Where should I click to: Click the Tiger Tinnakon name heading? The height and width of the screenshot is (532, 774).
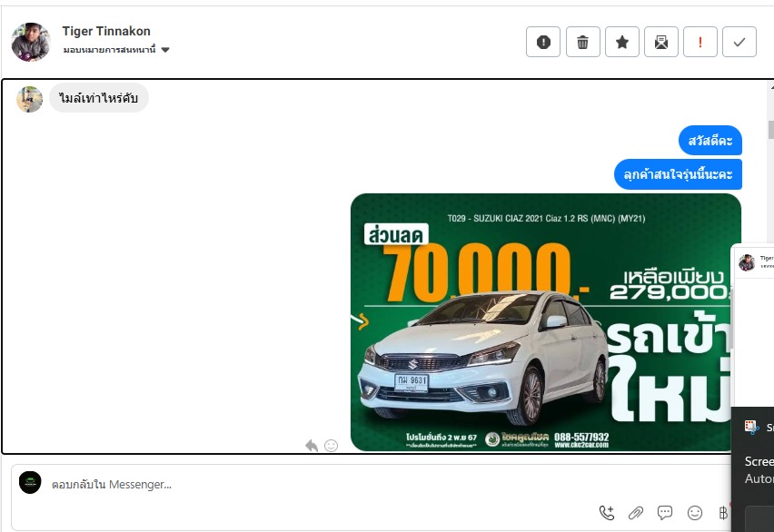pos(106,31)
